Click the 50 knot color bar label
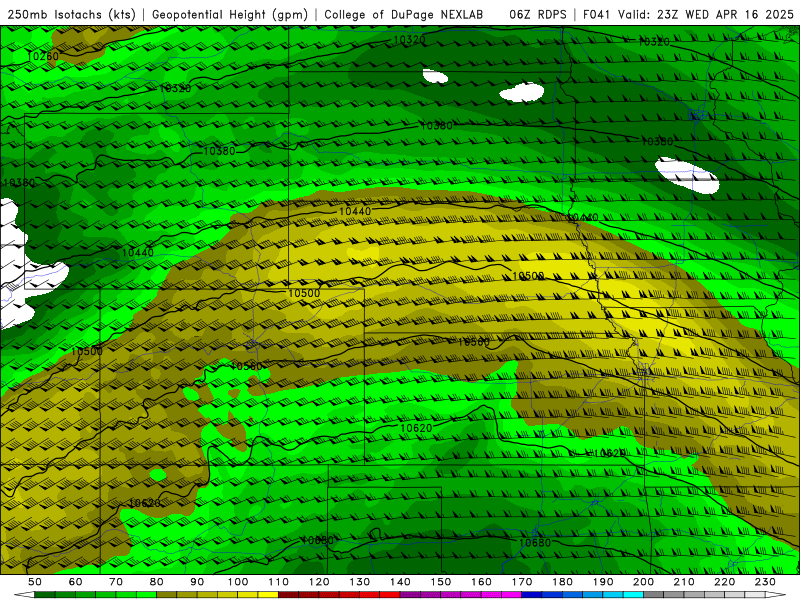The image size is (800, 600). [35, 582]
